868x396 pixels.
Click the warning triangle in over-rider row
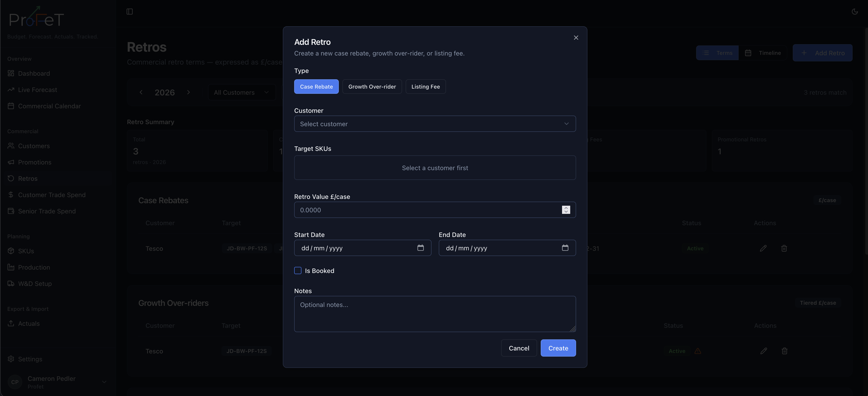(698, 351)
